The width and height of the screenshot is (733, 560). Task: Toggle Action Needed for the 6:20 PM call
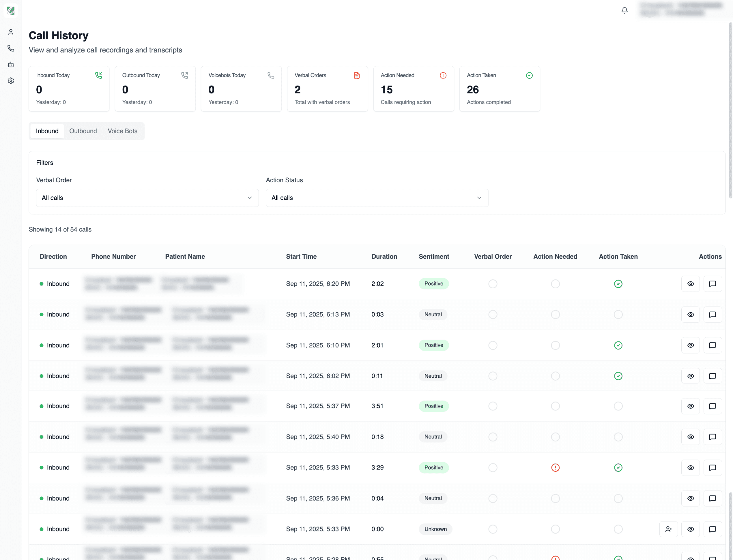pyautogui.click(x=555, y=284)
